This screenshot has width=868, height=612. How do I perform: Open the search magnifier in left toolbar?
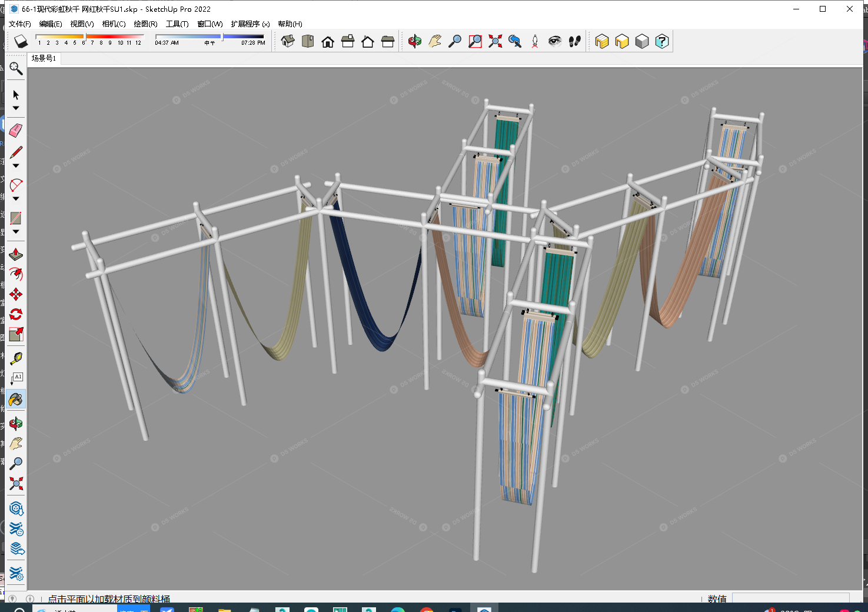(x=16, y=69)
